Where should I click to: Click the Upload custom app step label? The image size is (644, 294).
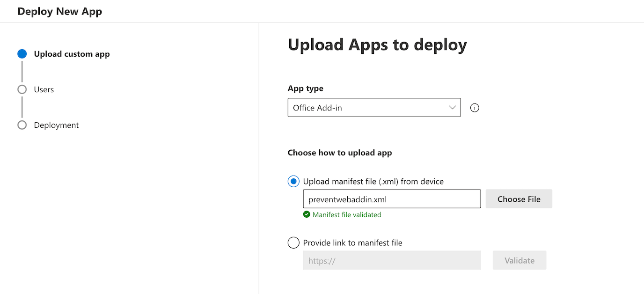[x=72, y=53]
